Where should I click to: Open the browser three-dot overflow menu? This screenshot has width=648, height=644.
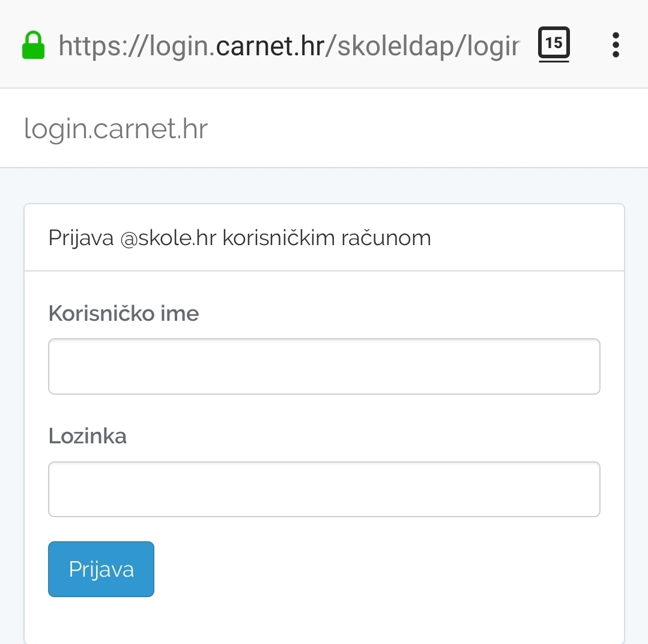click(x=615, y=45)
